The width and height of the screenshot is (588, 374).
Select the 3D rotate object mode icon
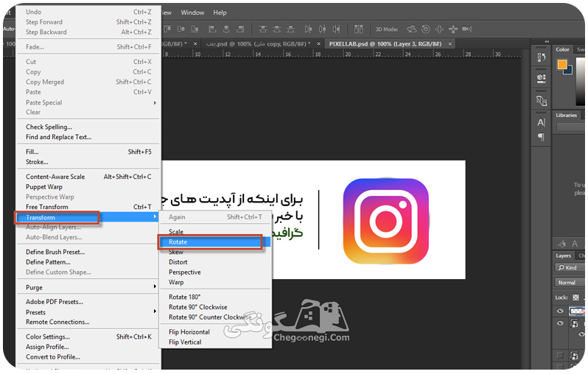(412, 29)
